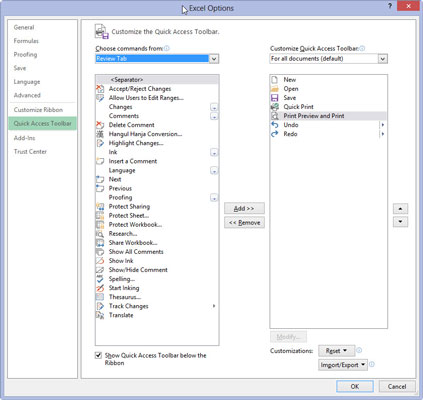Screen dimensions: 423x400
Task: Click the Allow Users to Edit Ranges icon
Action: 100,98
